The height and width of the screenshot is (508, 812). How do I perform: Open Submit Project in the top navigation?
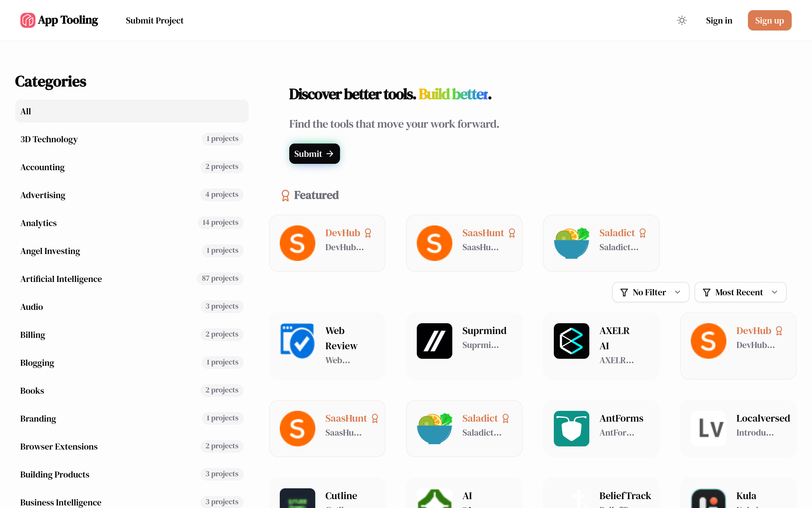tap(154, 21)
